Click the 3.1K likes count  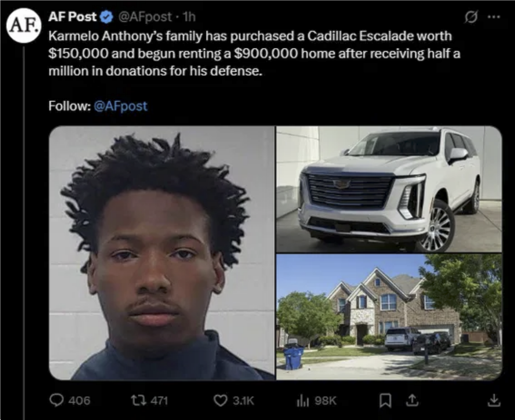pos(243,401)
